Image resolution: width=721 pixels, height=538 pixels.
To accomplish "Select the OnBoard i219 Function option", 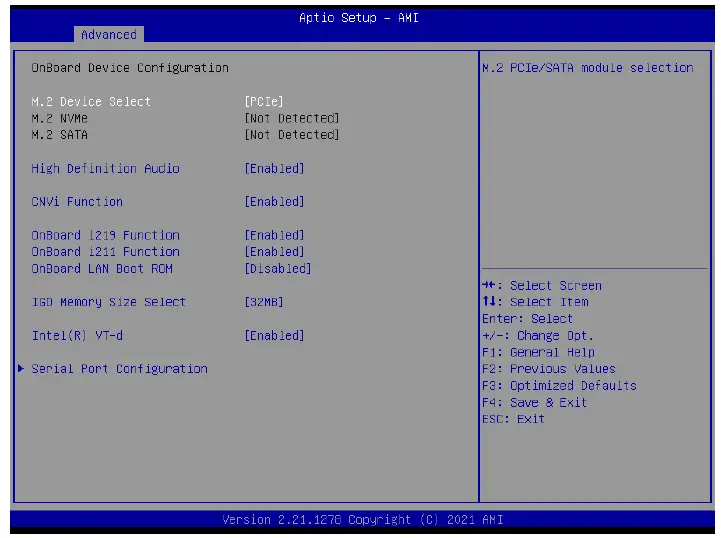I will tap(105, 235).
